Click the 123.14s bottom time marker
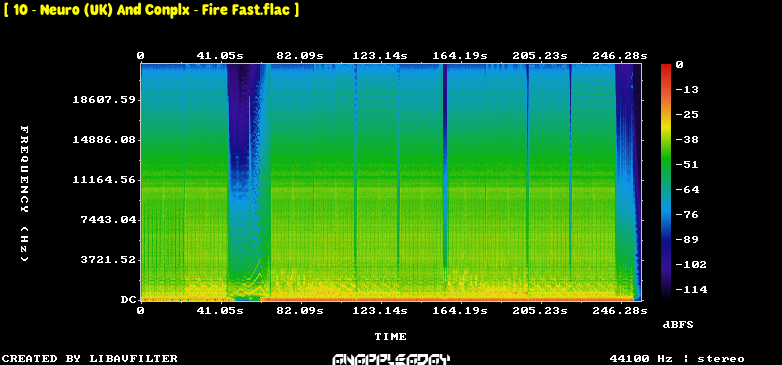This screenshot has width=782, height=365. coord(380,311)
